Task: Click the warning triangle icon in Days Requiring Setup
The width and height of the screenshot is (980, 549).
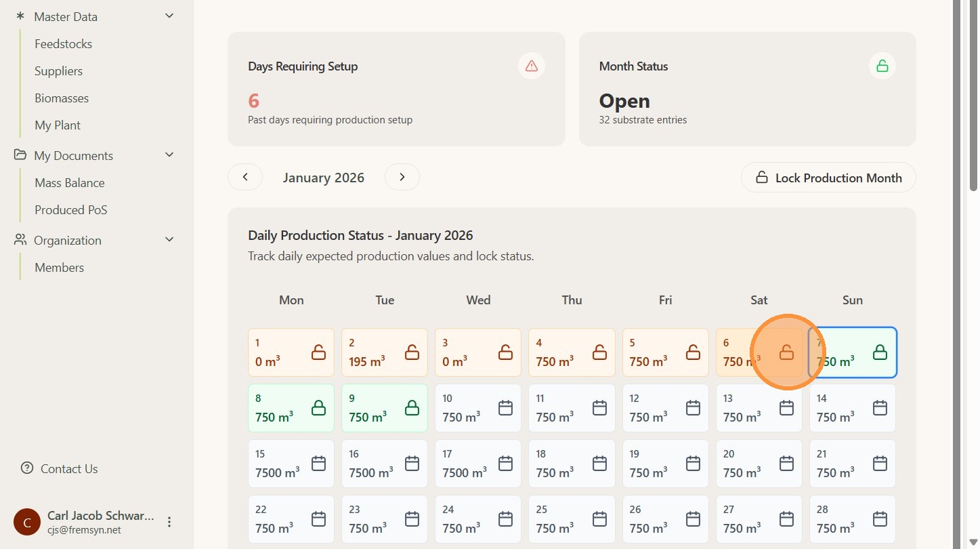Action: click(x=532, y=66)
